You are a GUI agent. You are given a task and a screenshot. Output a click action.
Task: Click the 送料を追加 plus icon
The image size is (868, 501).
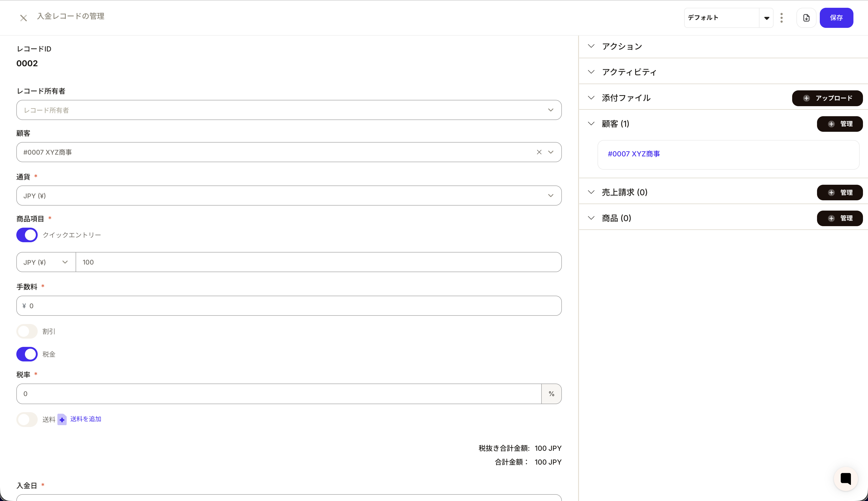click(62, 419)
